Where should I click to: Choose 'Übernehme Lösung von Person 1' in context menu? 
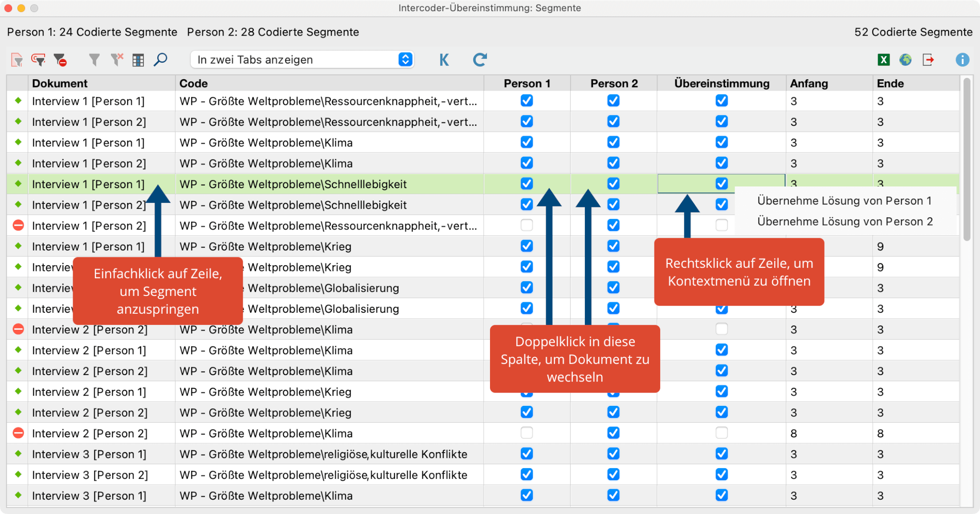(845, 201)
